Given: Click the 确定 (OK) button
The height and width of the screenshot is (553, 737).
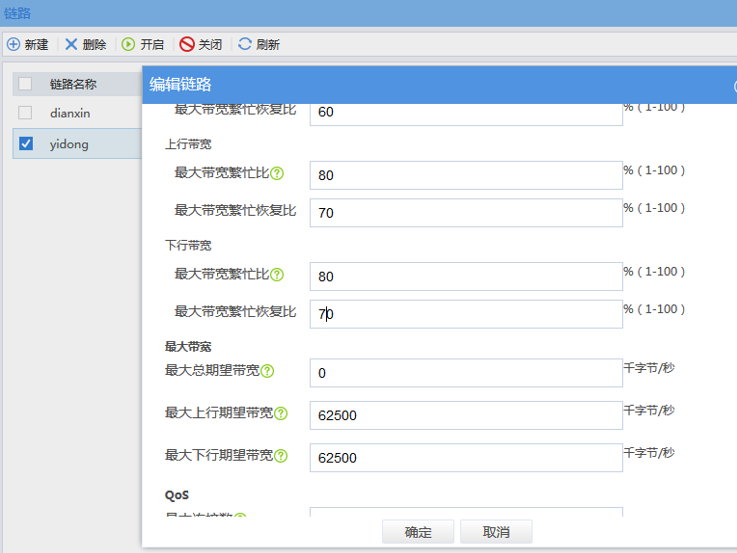Looking at the screenshot, I should pos(418,531).
